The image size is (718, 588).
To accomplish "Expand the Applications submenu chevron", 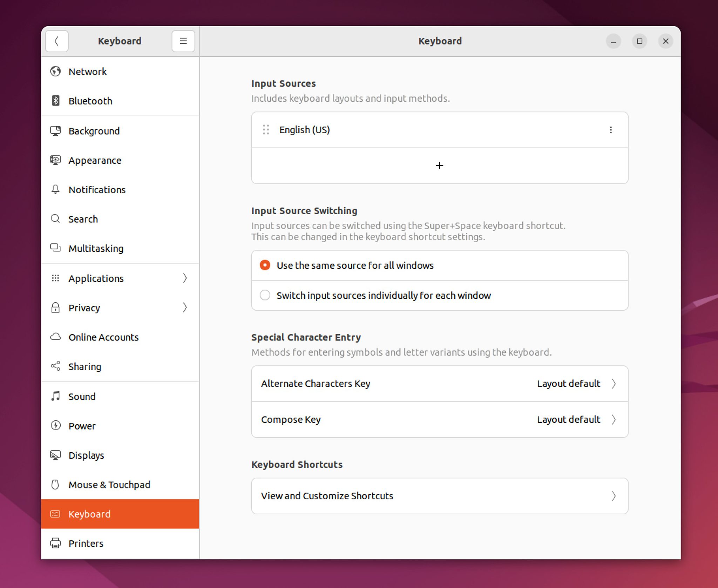I will point(185,278).
